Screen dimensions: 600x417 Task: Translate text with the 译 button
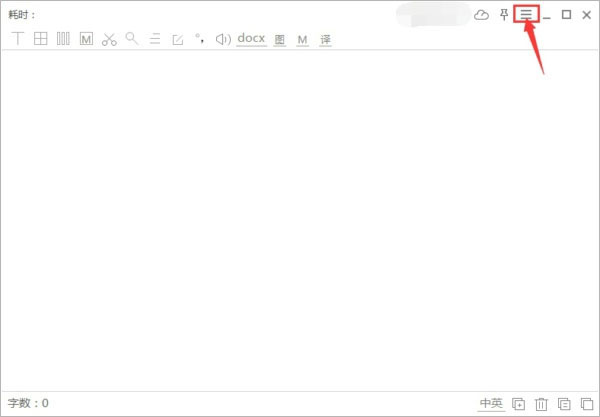point(325,39)
